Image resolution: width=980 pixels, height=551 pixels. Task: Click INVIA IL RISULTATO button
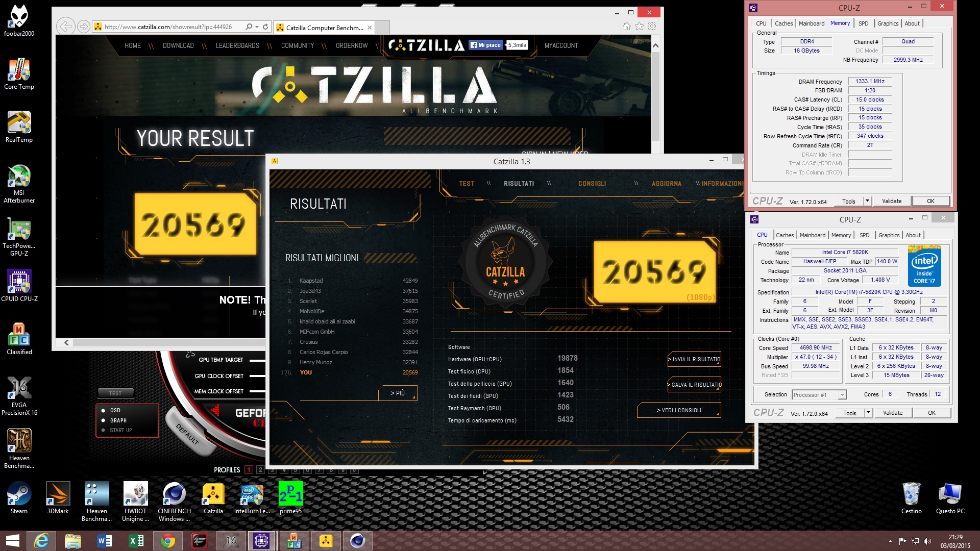pyautogui.click(x=694, y=359)
